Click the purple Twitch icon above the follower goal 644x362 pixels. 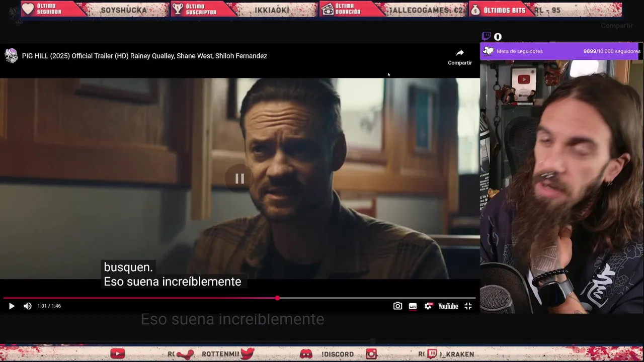click(486, 36)
